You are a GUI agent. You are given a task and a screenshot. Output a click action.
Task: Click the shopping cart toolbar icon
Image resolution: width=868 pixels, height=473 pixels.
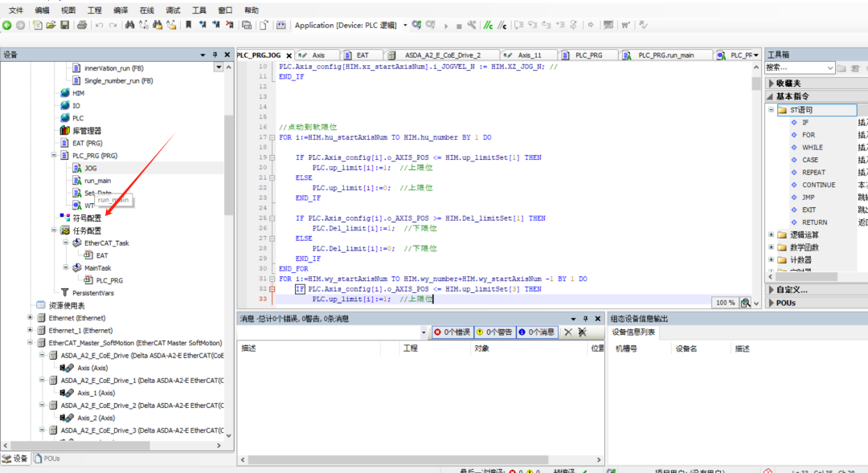[625, 25]
